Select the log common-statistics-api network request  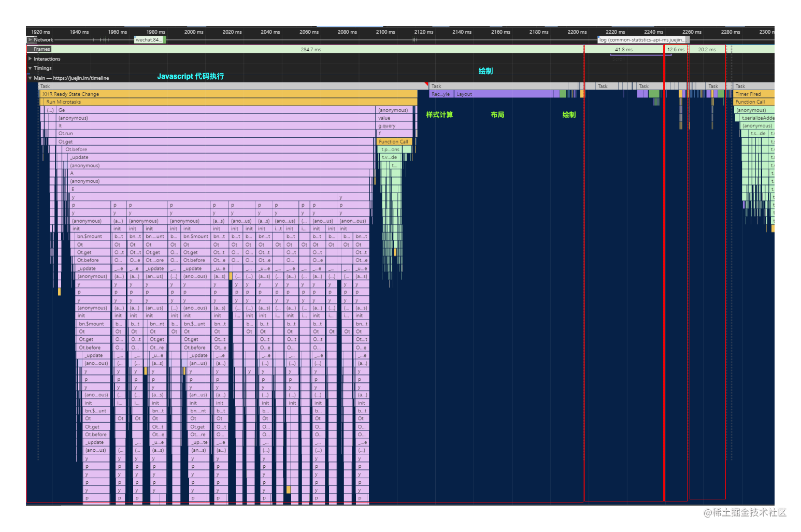(x=644, y=40)
